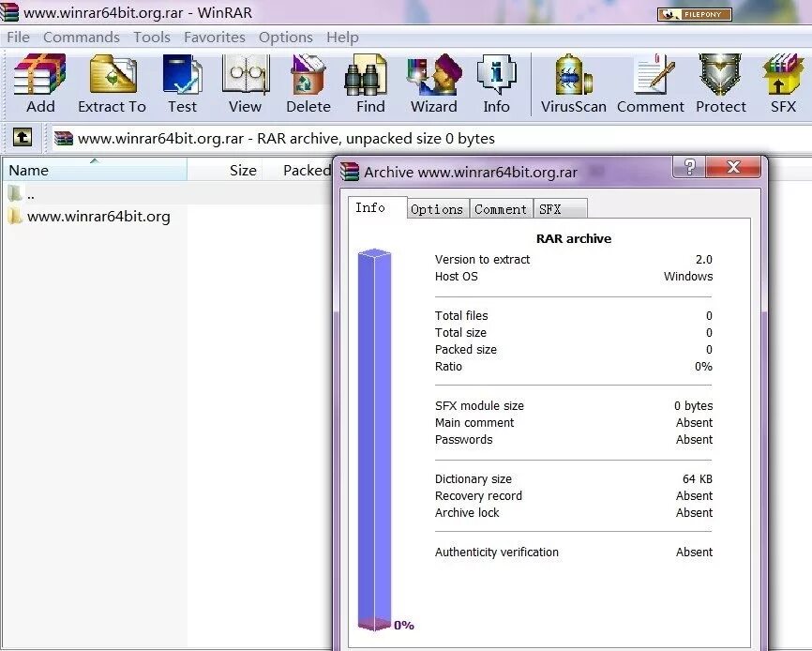Click the Delete toolbar icon
This screenshot has width=812, height=651.
(308, 75)
